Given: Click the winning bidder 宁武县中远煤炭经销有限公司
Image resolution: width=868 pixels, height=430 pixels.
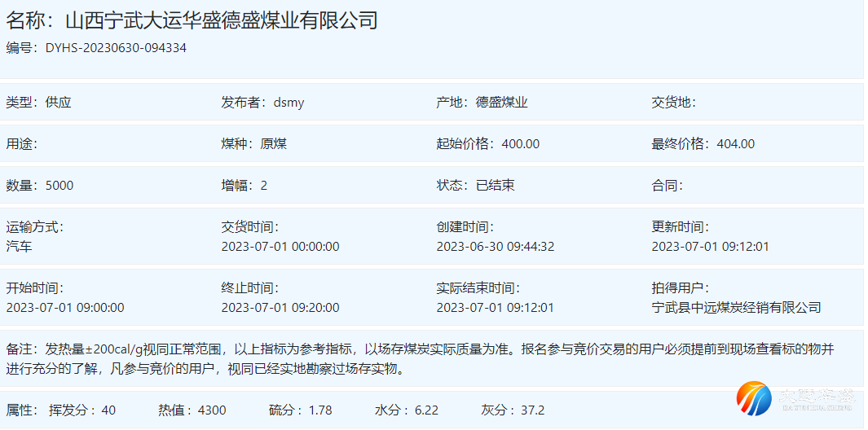Looking at the screenshot, I should coord(736,308).
